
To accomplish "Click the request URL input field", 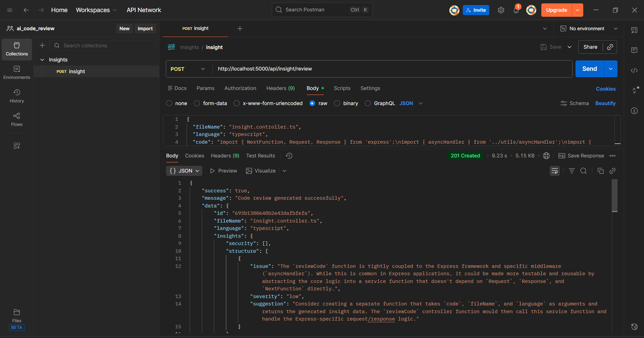I will tap(376, 69).
